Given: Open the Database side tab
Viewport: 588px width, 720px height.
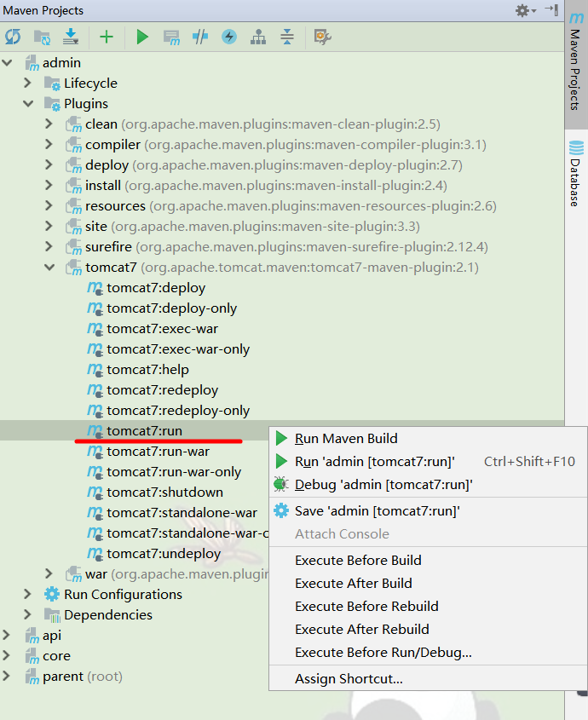Looking at the screenshot, I should coord(576,174).
